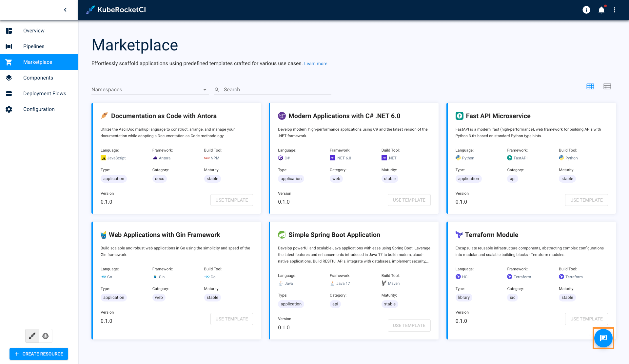This screenshot has width=629, height=364.
Task: Click the KubeRocketCI rocket logo
Action: pos(90,10)
